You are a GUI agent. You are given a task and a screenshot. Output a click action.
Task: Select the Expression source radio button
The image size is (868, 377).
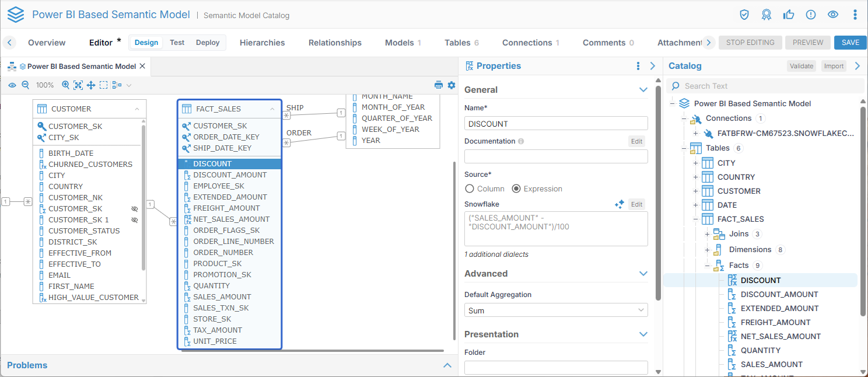click(x=516, y=188)
